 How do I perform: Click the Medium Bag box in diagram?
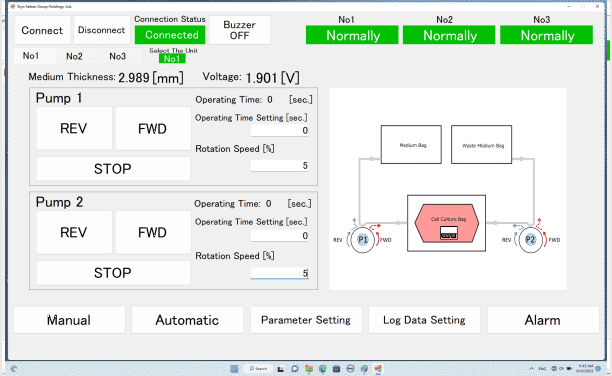click(x=411, y=144)
